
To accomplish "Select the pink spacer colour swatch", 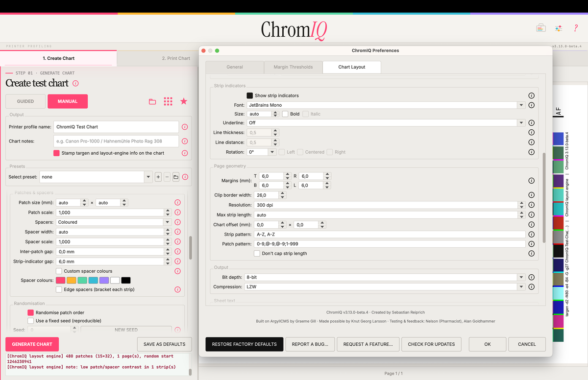I will pos(61,281).
